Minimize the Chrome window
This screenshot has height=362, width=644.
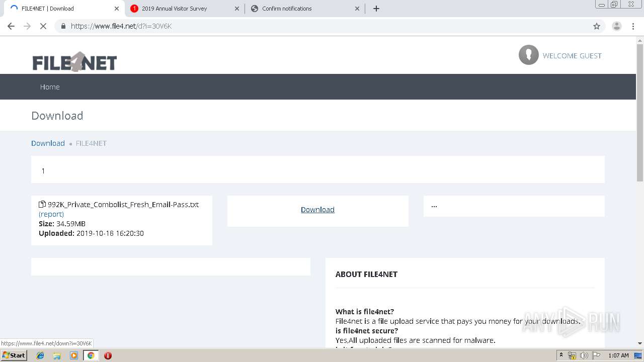tap(602, 4)
